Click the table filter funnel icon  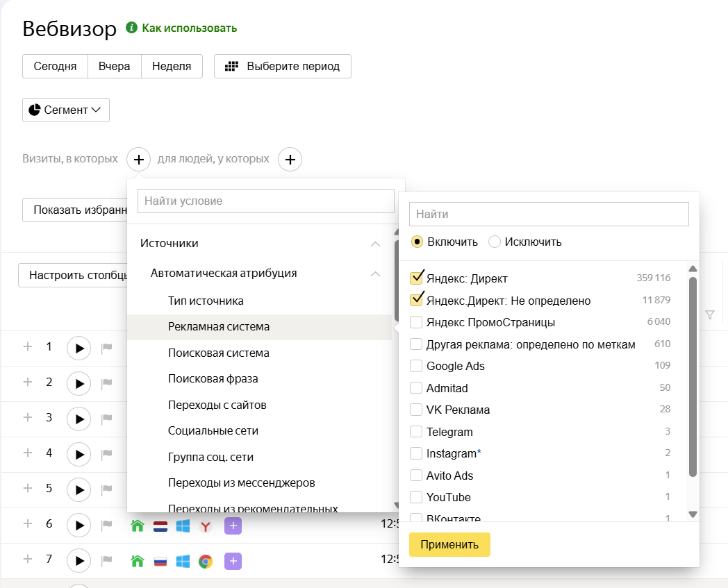[710, 314]
